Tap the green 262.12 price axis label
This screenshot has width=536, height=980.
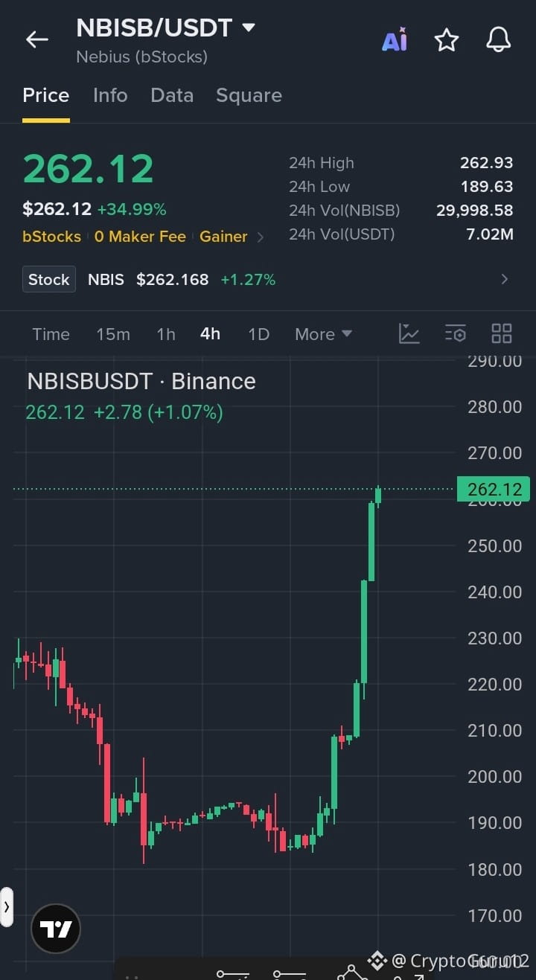click(x=494, y=489)
